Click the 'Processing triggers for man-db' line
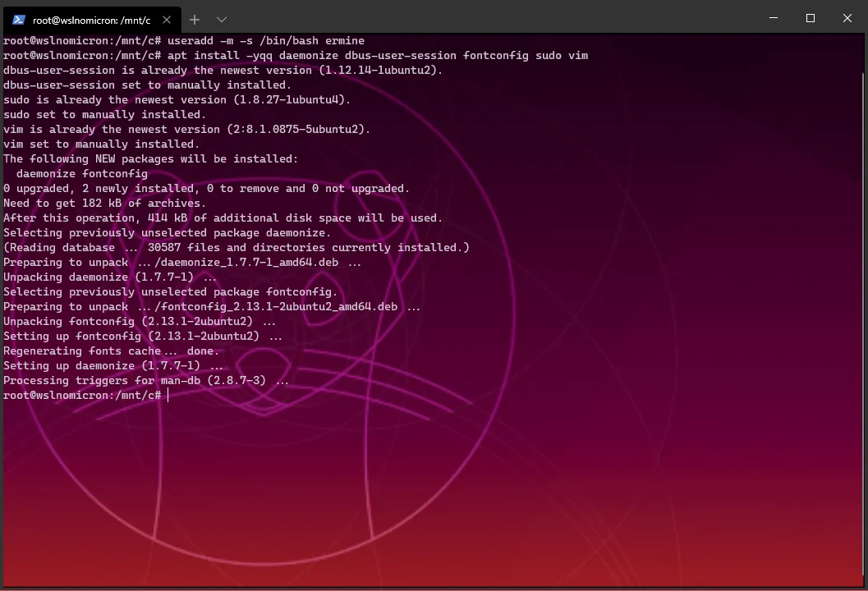The image size is (868, 591). click(146, 380)
